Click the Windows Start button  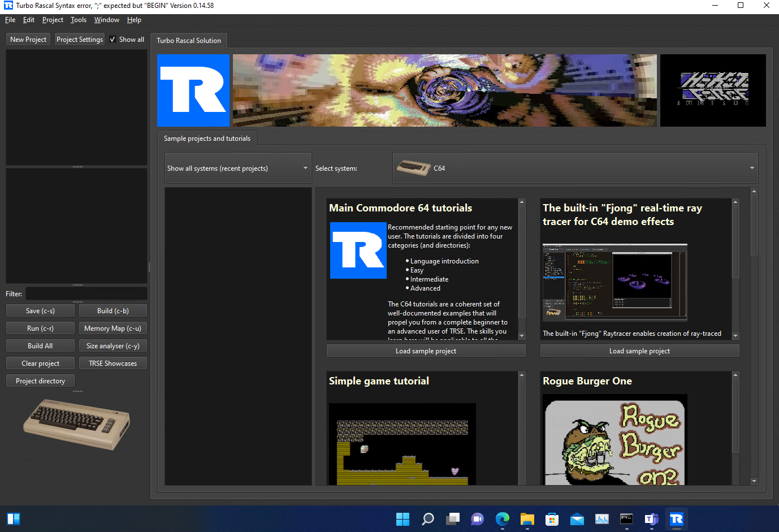click(403, 519)
